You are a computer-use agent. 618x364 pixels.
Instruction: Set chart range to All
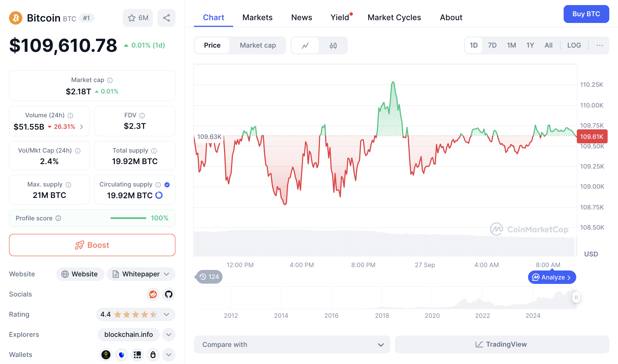coord(548,45)
